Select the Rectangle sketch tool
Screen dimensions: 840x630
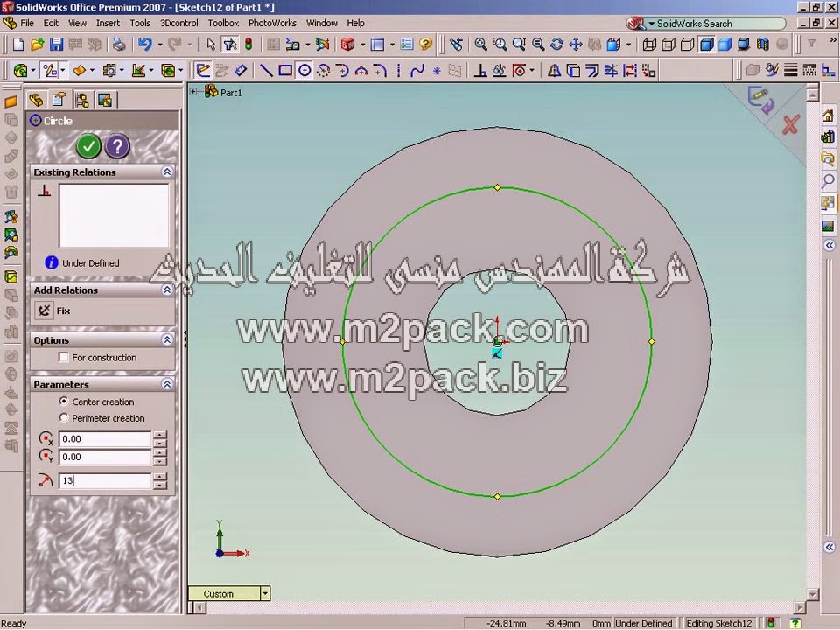pos(285,71)
